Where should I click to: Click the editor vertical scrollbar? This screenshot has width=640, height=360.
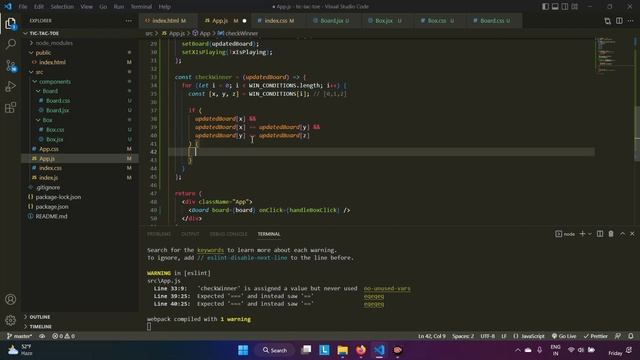tap(637, 134)
